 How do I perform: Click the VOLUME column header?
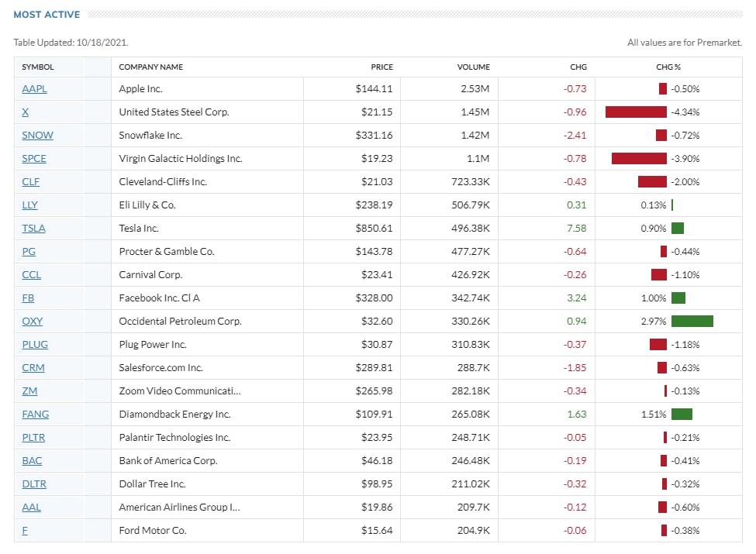click(474, 67)
